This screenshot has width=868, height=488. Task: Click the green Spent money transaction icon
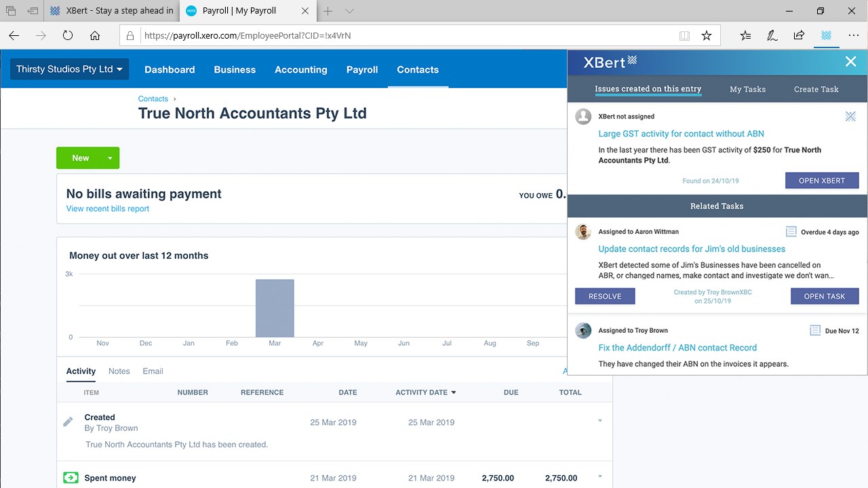click(x=71, y=478)
